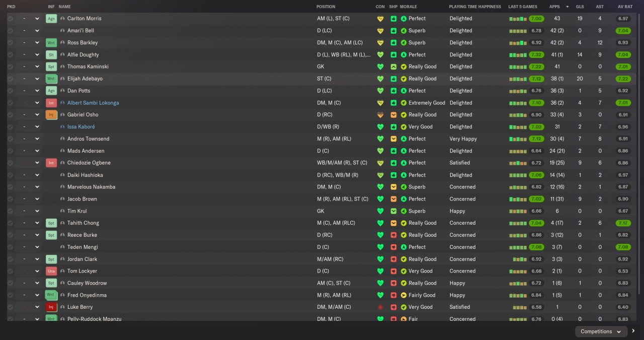Click the person icon beside Ross Barkley
The width and height of the screenshot is (644, 340).
[62, 43]
